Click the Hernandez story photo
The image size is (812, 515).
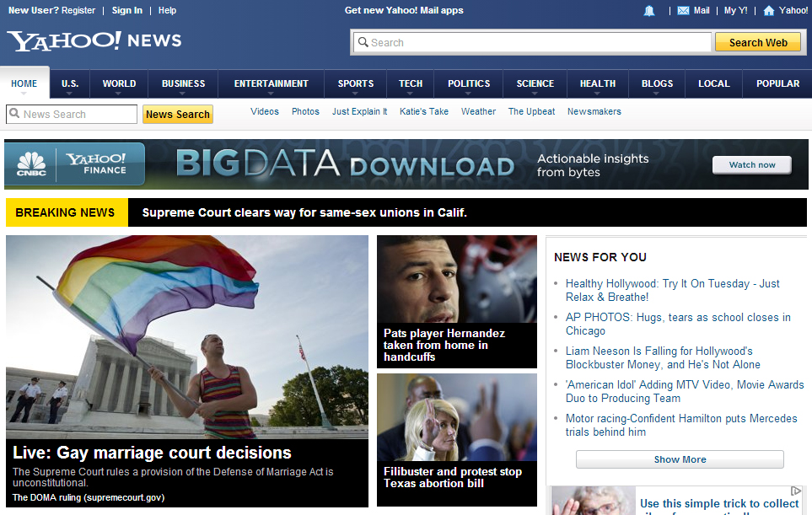pyautogui.click(x=457, y=279)
